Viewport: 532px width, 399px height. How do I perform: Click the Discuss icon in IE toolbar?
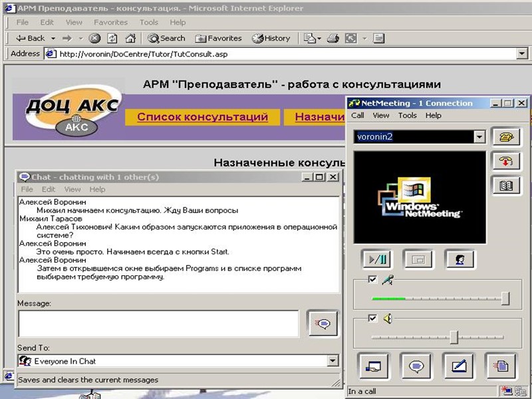(378, 39)
